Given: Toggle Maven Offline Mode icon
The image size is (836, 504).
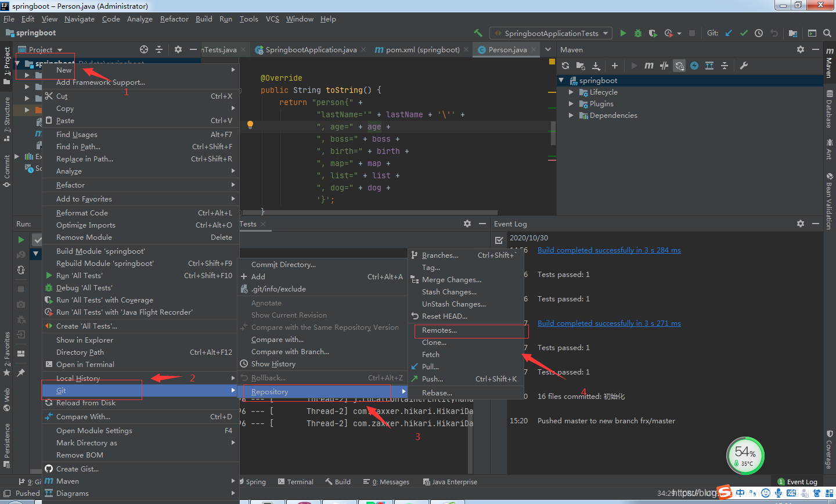Looking at the screenshot, I should (x=664, y=66).
